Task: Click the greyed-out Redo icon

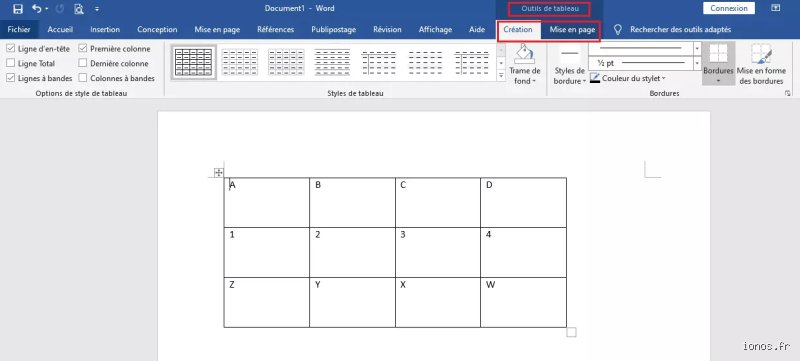Action: point(60,9)
